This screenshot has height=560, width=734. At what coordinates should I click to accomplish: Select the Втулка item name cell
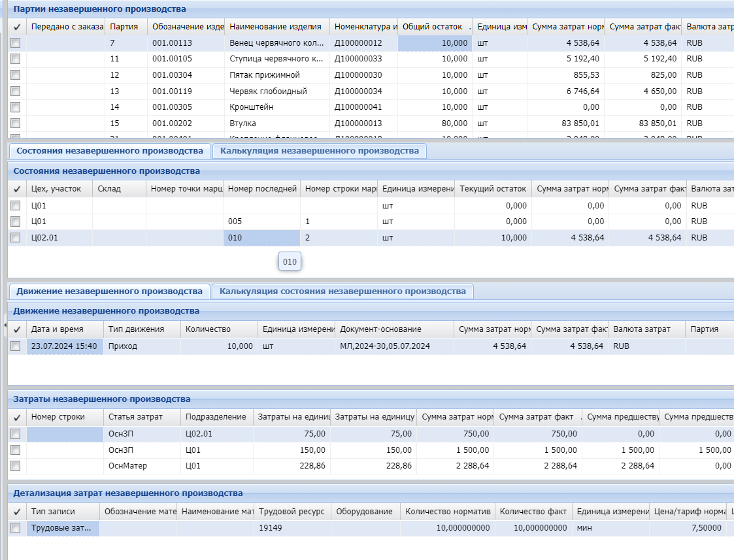tap(242, 124)
